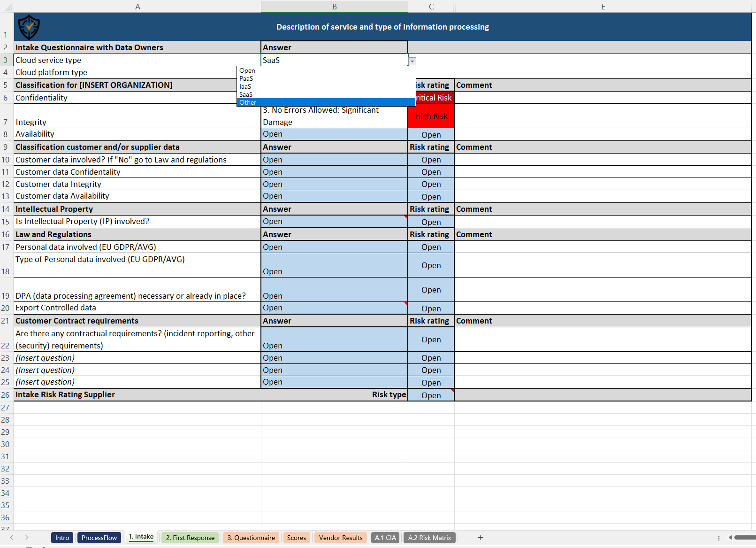Click the next sheet navigation arrow
Screen dimensions: 756x548
pyautogui.click(x=27, y=537)
